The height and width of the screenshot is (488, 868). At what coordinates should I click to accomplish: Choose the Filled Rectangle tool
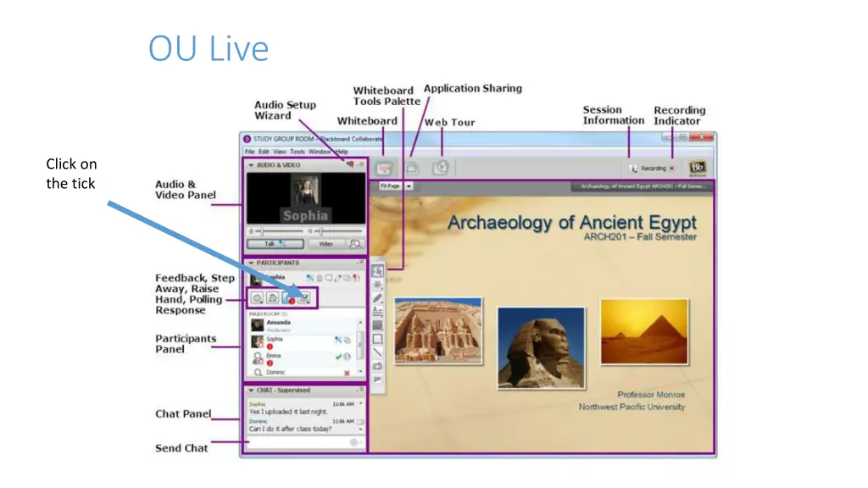(x=377, y=325)
